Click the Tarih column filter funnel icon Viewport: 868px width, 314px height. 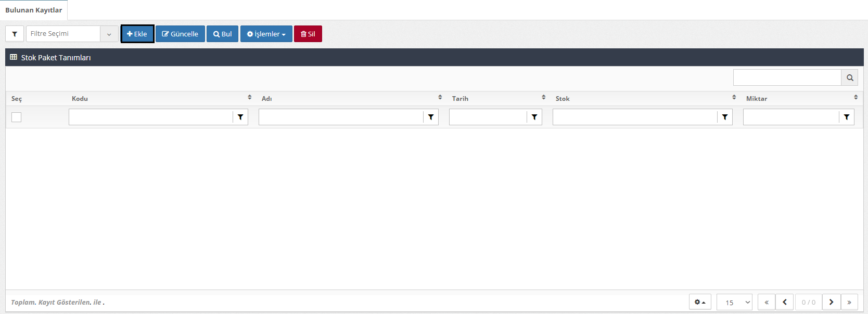point(534,117)
